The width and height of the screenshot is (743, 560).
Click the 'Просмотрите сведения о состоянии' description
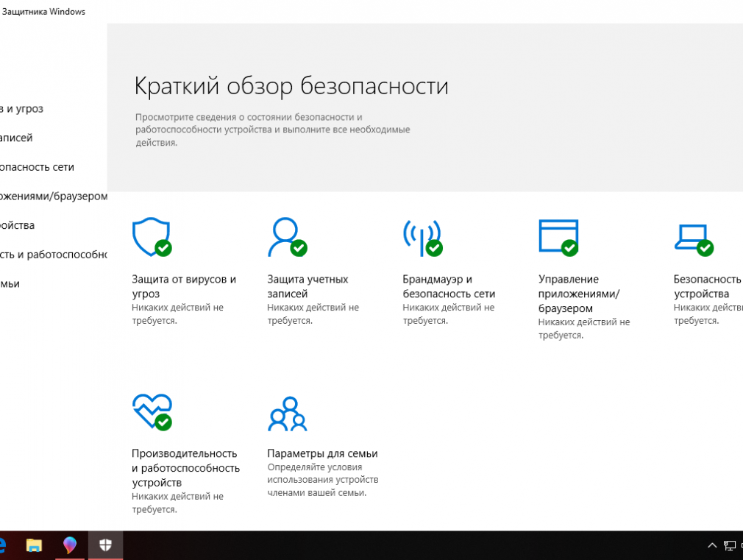click(x=273, y=130)
